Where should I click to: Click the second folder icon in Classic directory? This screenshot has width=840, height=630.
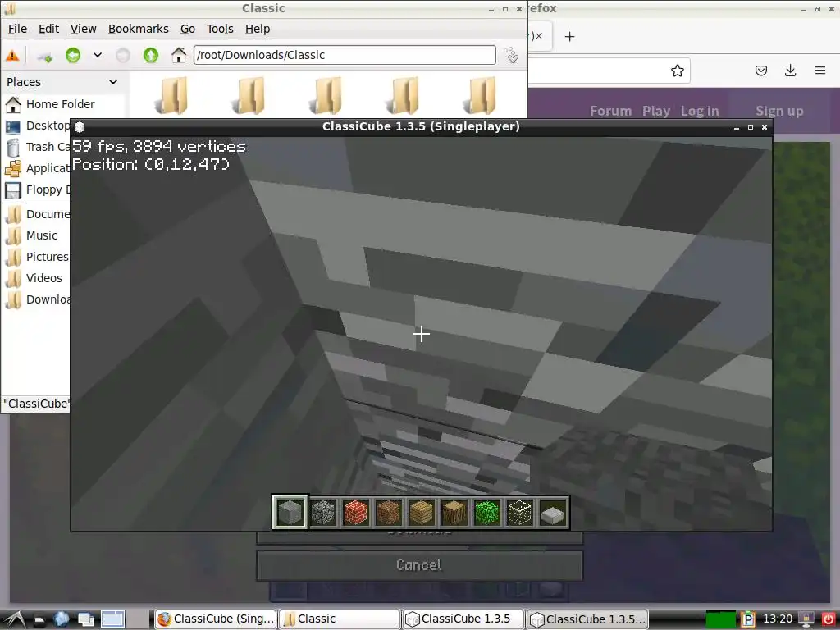[x=249, y=95]
